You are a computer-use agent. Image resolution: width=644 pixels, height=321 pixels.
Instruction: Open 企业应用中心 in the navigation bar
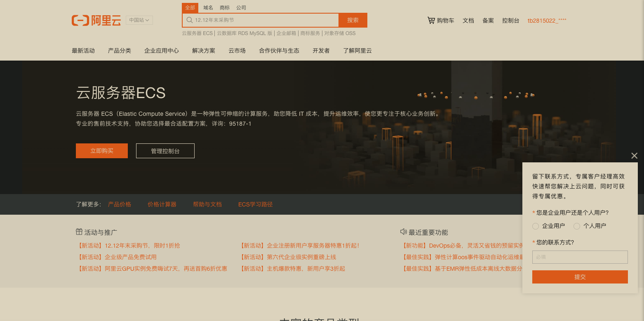(x=162, y=51)
